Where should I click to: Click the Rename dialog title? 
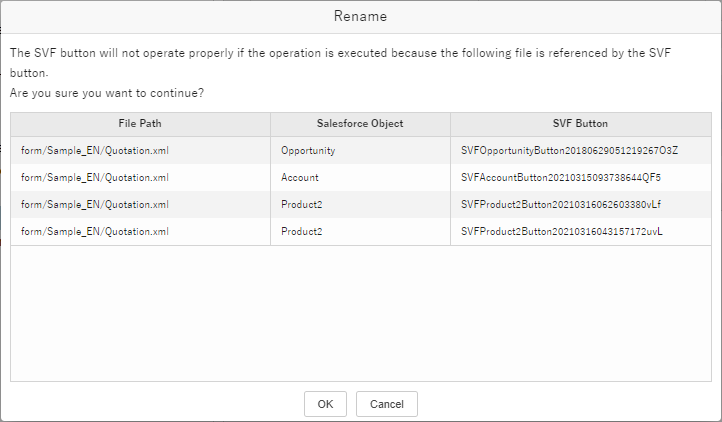click(x=360, y=16)
